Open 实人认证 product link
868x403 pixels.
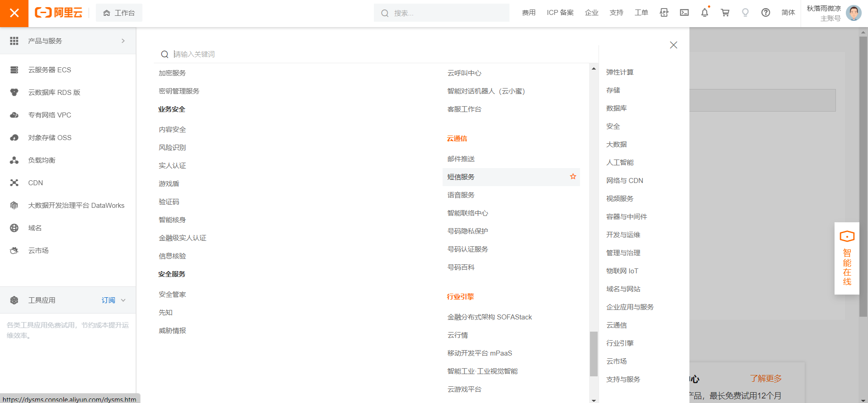pos(172,166)
